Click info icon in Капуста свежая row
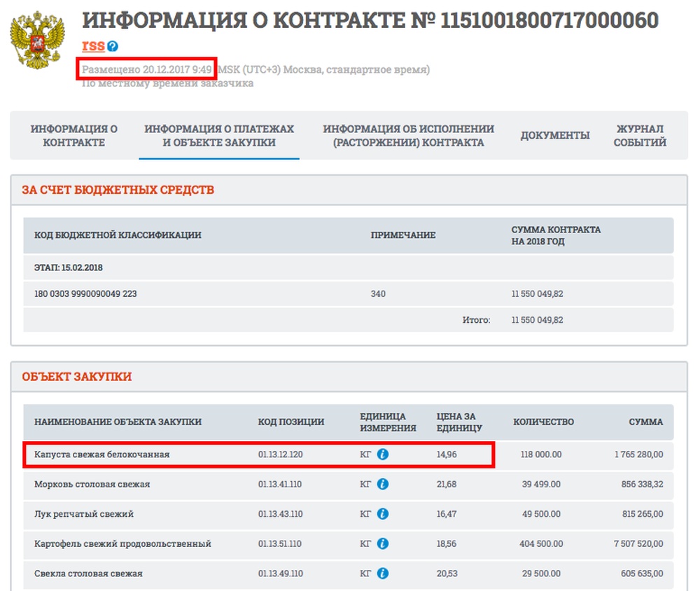 (383, 454)
